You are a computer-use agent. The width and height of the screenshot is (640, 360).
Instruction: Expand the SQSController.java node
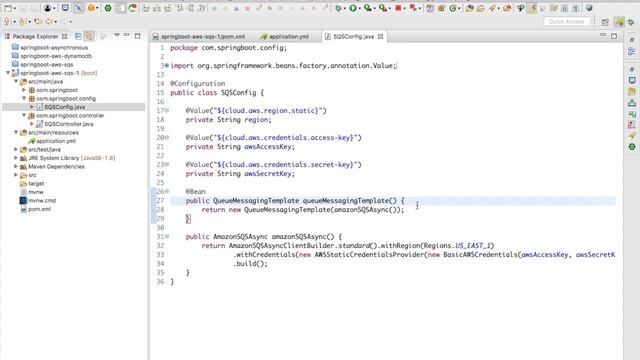pos(32,124)
